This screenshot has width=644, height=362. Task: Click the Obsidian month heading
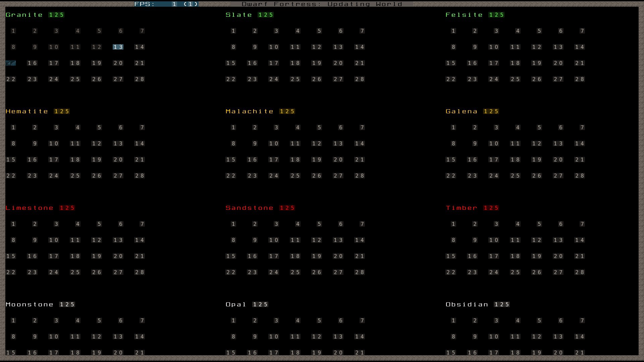(467, 304)
